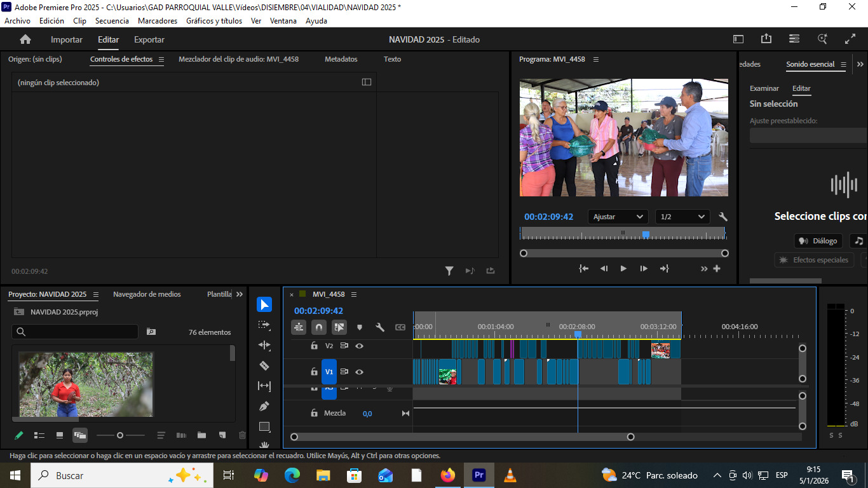Open the Ajustar zoom level dropdown
Image resolution: width=868 pixels, height=488 pixels.
618,217
